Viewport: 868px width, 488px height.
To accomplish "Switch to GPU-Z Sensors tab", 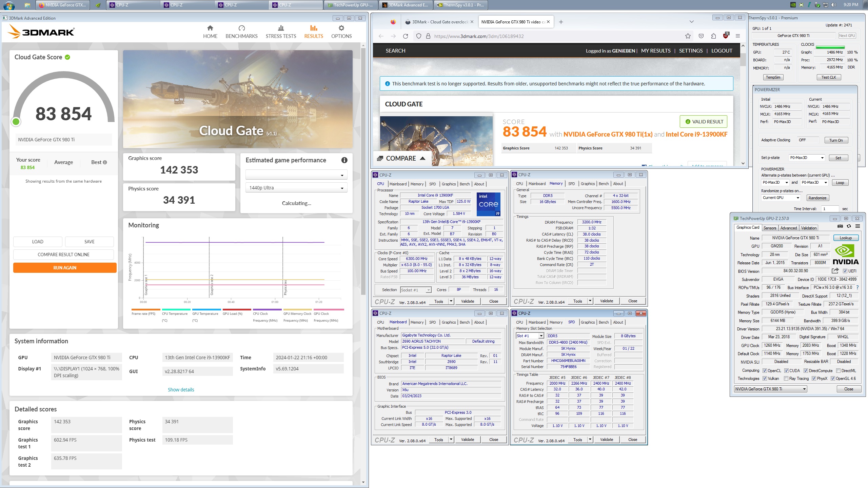I will tap(770, 228).
